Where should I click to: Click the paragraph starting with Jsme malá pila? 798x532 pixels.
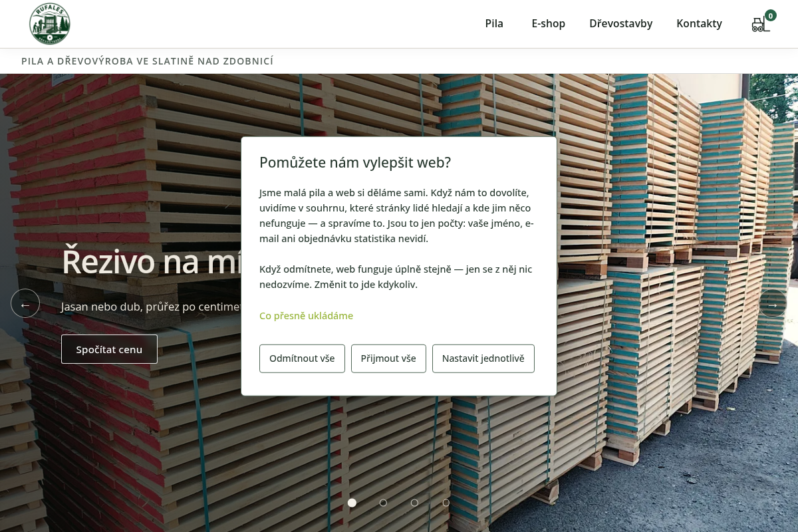(397, 215)
